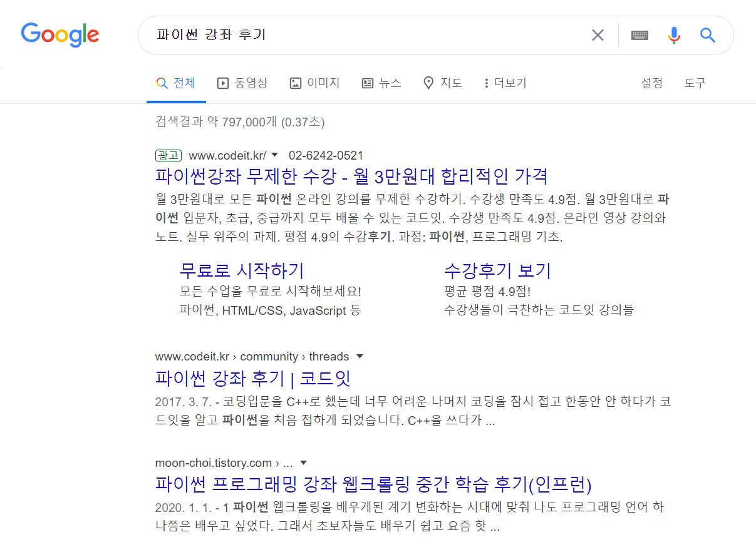Open 설정 options

pos(652,83)
